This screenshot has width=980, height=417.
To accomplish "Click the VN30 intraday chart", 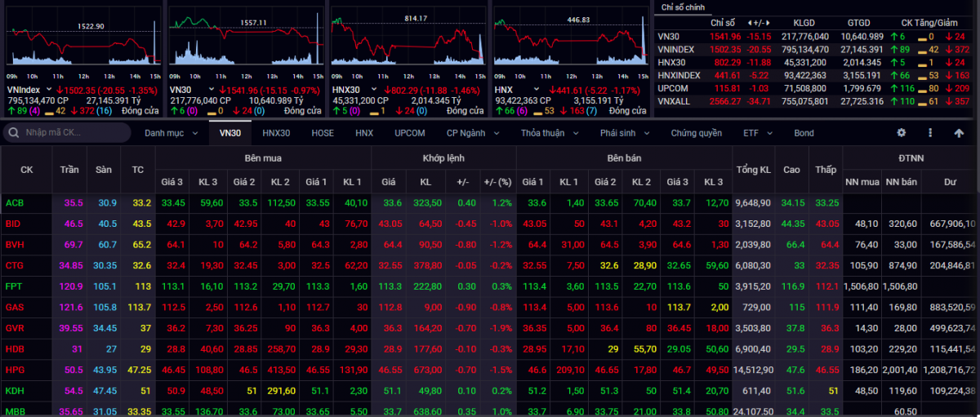I will click(245, 38).
